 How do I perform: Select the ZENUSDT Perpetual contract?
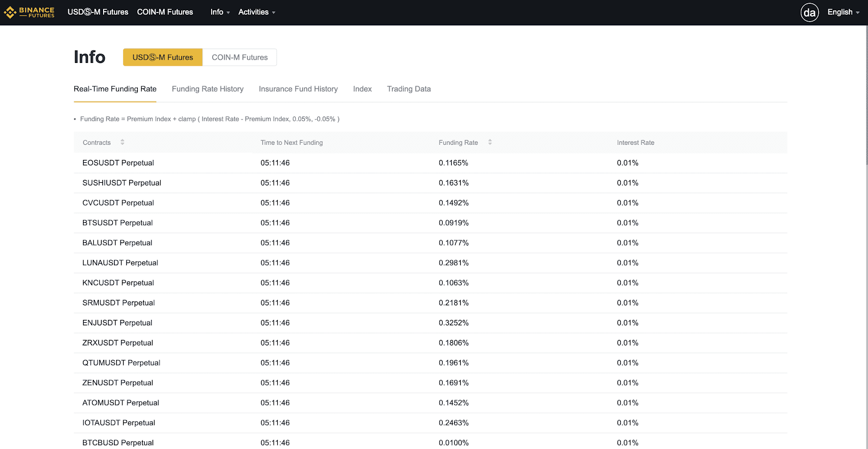(x=118, y=383)
